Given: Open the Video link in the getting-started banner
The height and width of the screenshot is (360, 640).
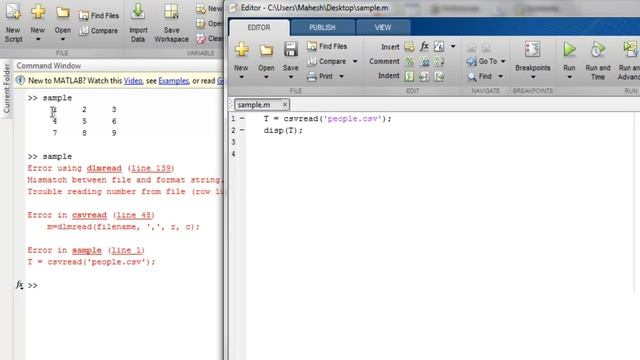Looking at the screenshot, I should (x=133, y=81).
